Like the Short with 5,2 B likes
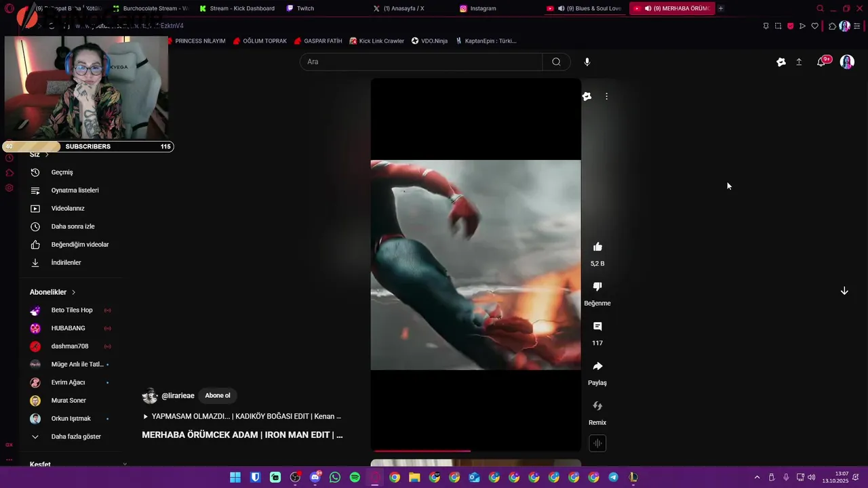The image size is (868, 488). pyautogui.click(x=597, y=247)
